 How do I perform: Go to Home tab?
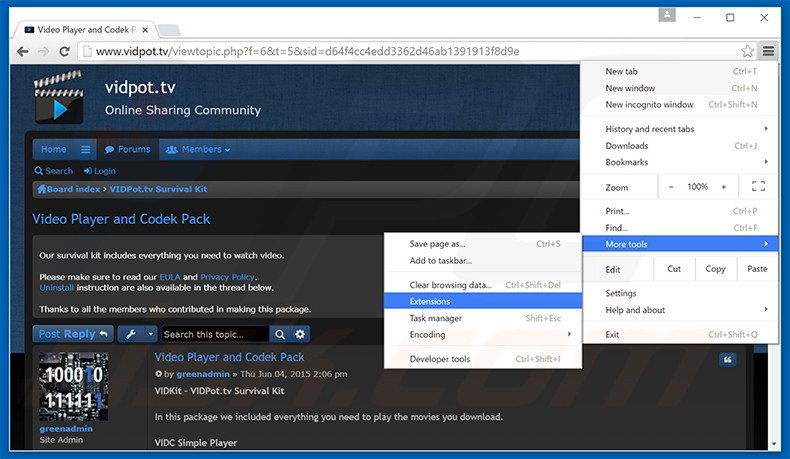pos(53,150)
